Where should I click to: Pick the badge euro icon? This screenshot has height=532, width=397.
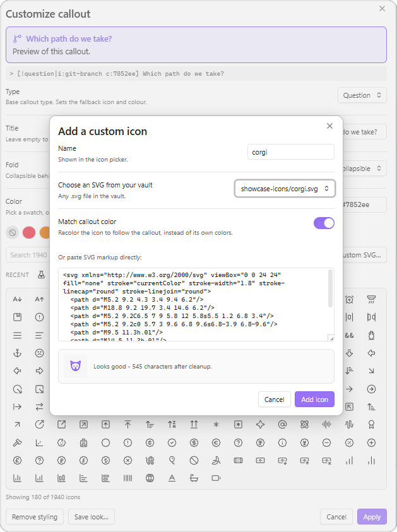[216, 442]
